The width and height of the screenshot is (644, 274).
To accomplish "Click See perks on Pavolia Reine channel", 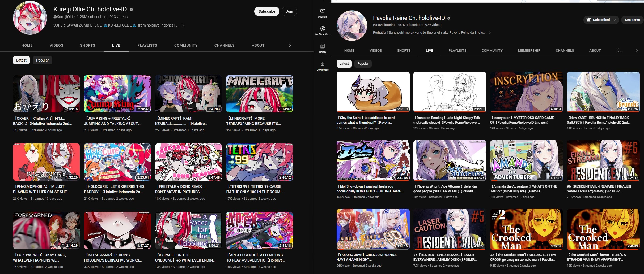I will pos(632,20).
